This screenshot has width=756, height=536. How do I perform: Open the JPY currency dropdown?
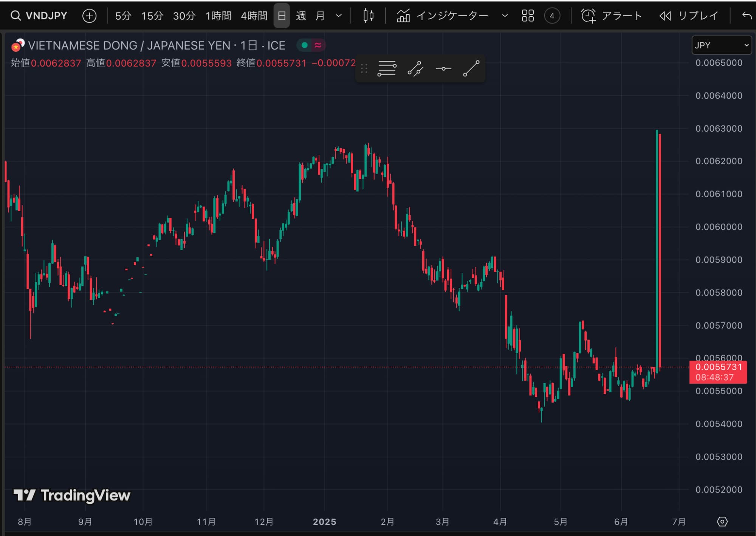pyautogui.click(x=721, y=45)
